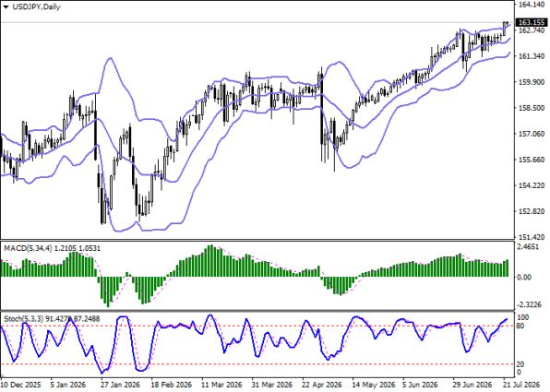Click the 11 Mar 2026 date label
Viewport: 550px width, 392px height.
[x=221, y=385]
